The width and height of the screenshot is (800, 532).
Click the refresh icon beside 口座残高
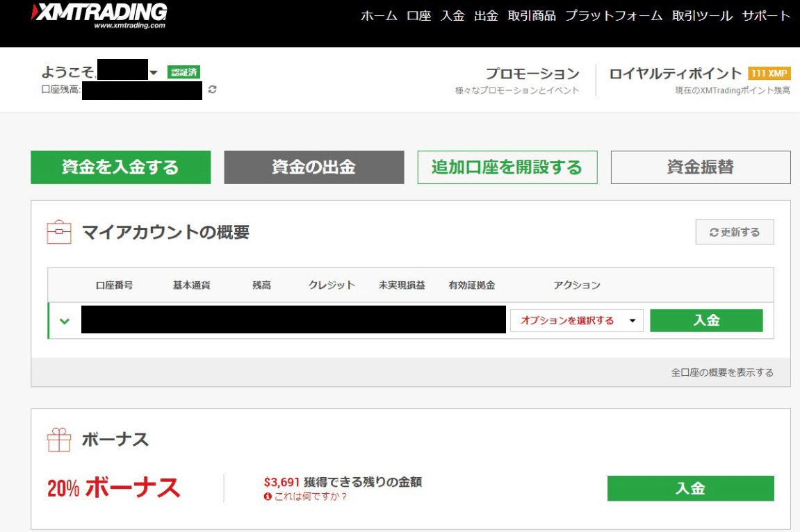(x=212, y=89)
